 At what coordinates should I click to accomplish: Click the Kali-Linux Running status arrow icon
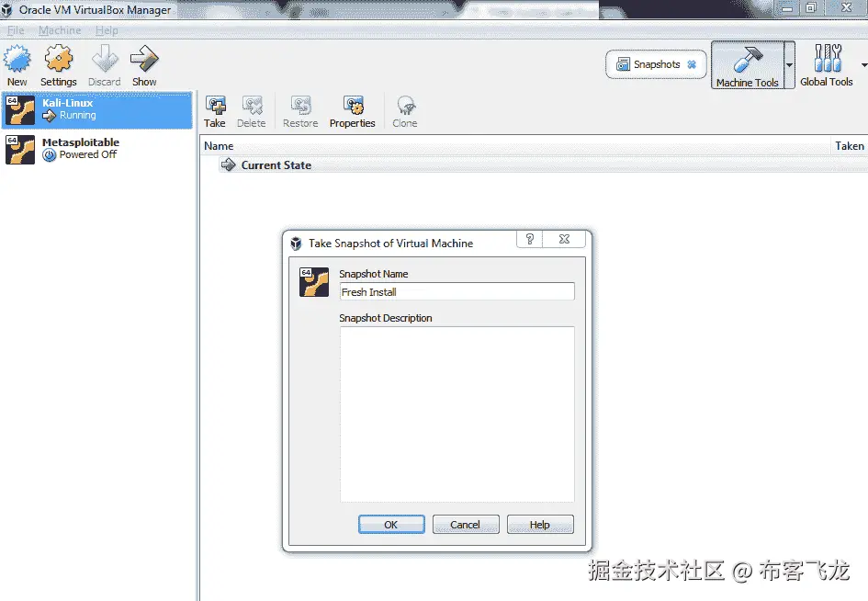coord(50,116)
